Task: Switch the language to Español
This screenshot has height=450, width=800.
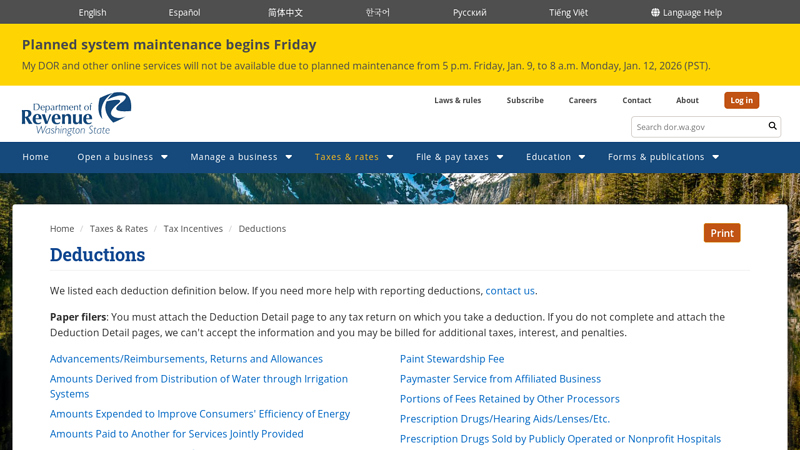Action: click(x=184, y=12)
